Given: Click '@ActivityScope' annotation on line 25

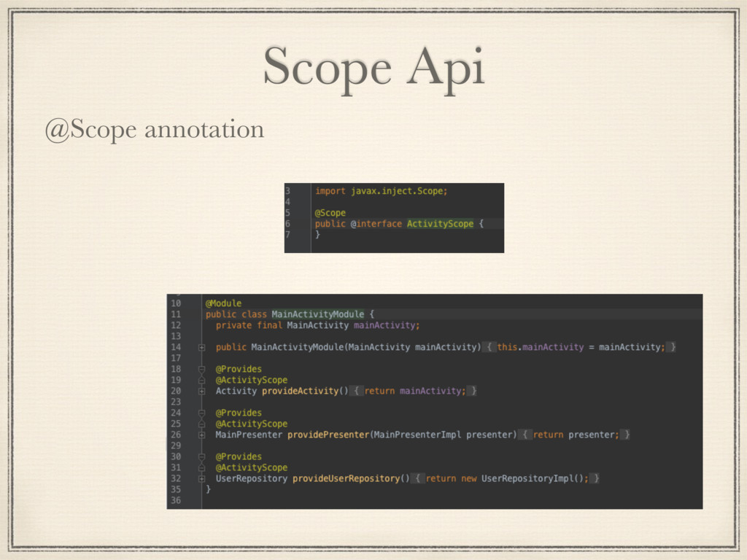Looking at the screenshot, I should pyautogui.click(x=252, y=424).
